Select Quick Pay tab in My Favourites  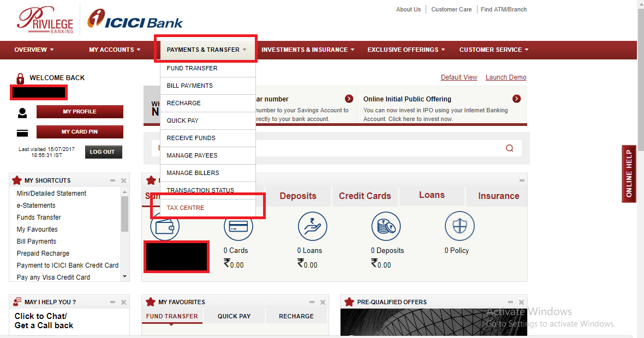234,316
